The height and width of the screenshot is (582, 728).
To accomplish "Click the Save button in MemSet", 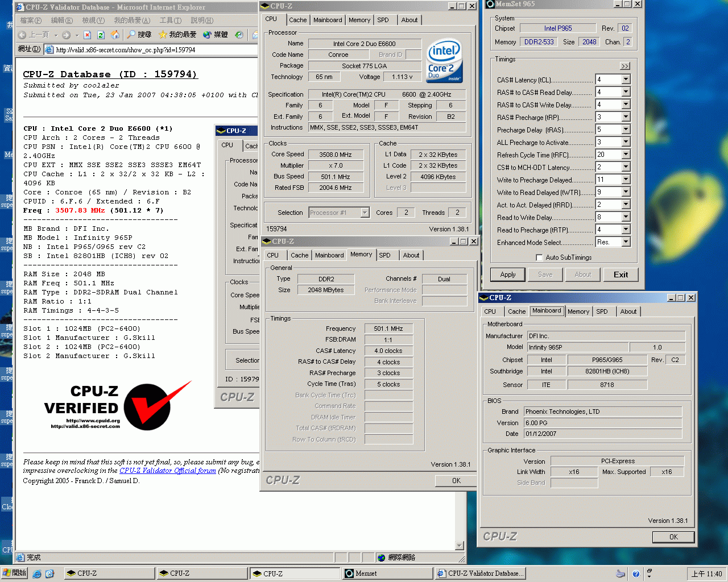I will click(x=545, y=275).
